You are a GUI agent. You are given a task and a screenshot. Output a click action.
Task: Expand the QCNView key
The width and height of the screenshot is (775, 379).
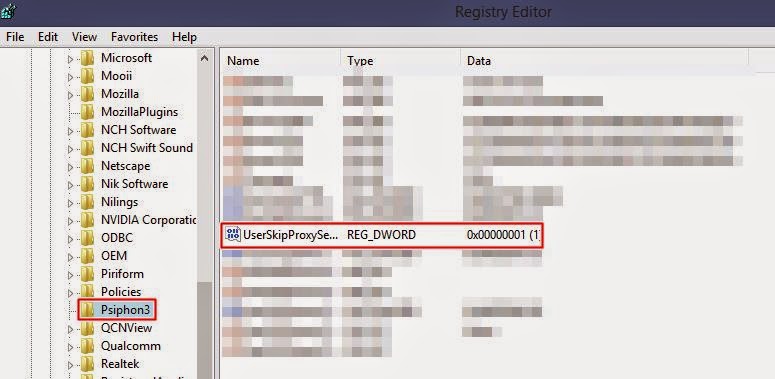(x=70, y=330)
